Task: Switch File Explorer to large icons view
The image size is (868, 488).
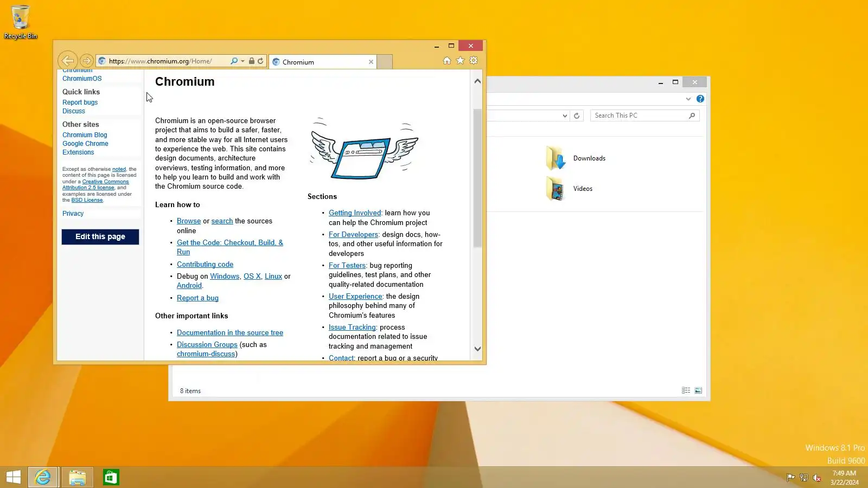Action: 698,390
